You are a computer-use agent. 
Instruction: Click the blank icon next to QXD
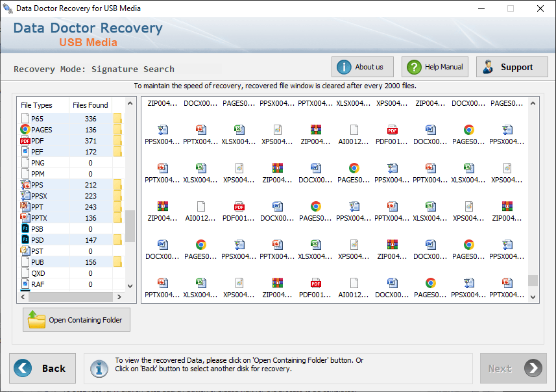pyautogui.click(x=25, y=273)
